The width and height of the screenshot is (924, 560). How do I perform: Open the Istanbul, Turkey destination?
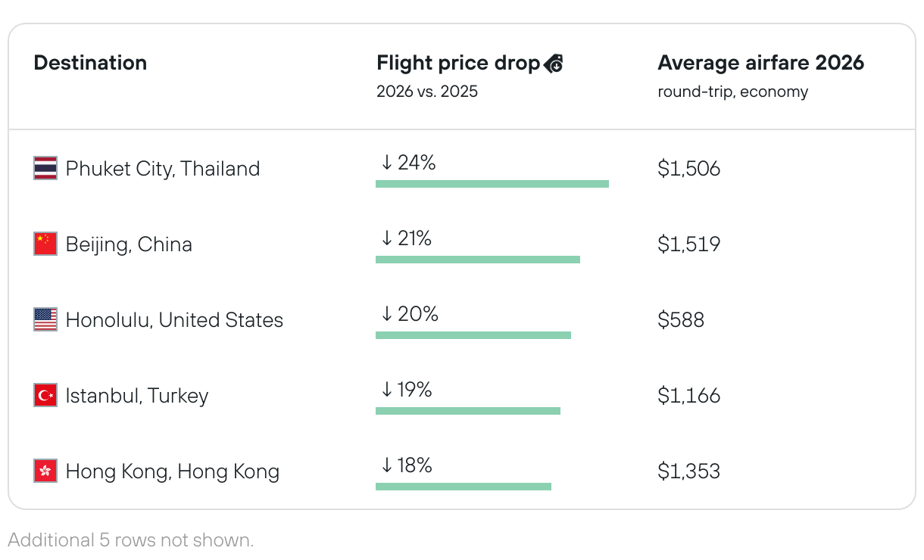(137, 395)
